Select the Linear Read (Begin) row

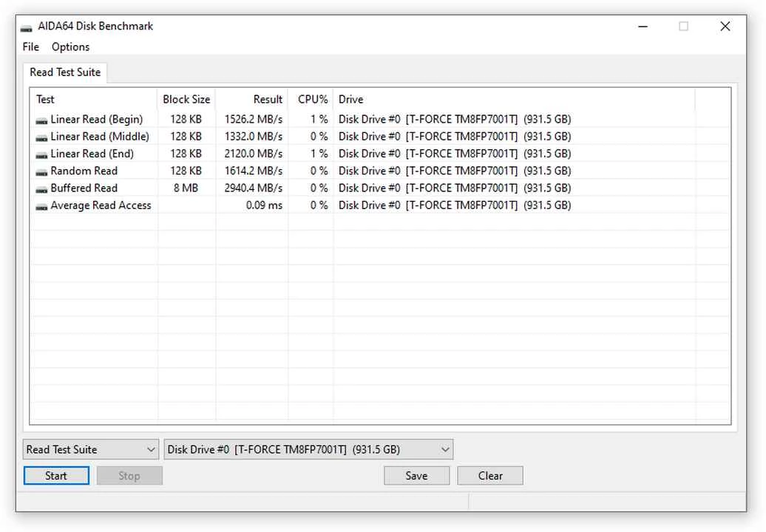pos(380,120)
